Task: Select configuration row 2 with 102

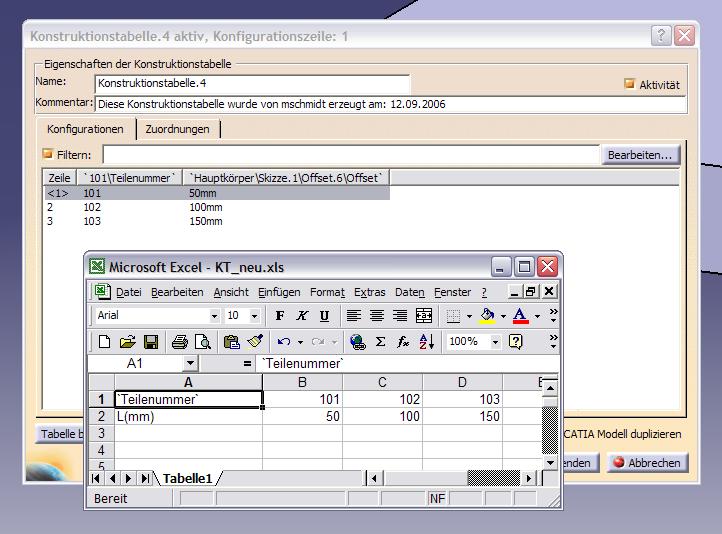Action: coord(216,207)
